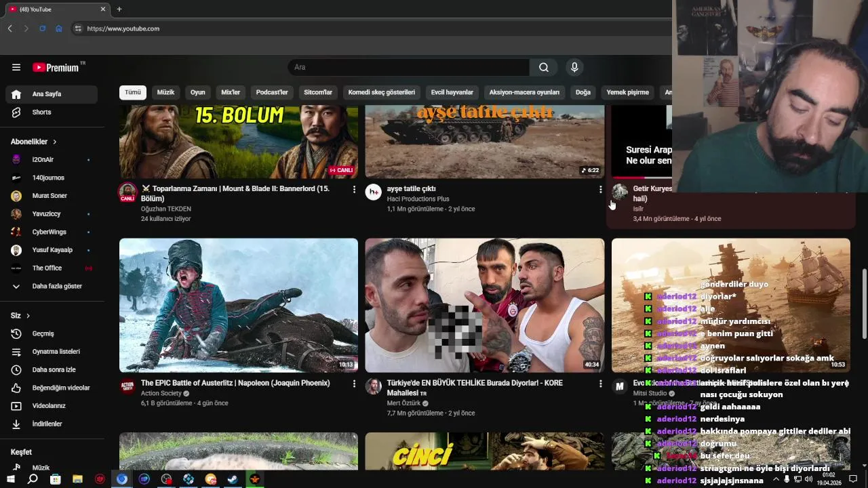Open Yavuzlccy subscription channel
The width and height of the screenshot is (868, 488).
pos(52,214)
